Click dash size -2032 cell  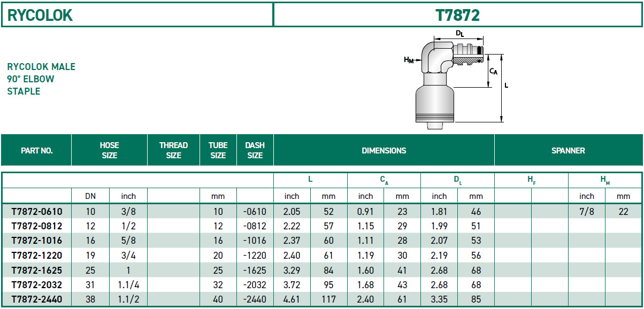click(x=255, y=284)
